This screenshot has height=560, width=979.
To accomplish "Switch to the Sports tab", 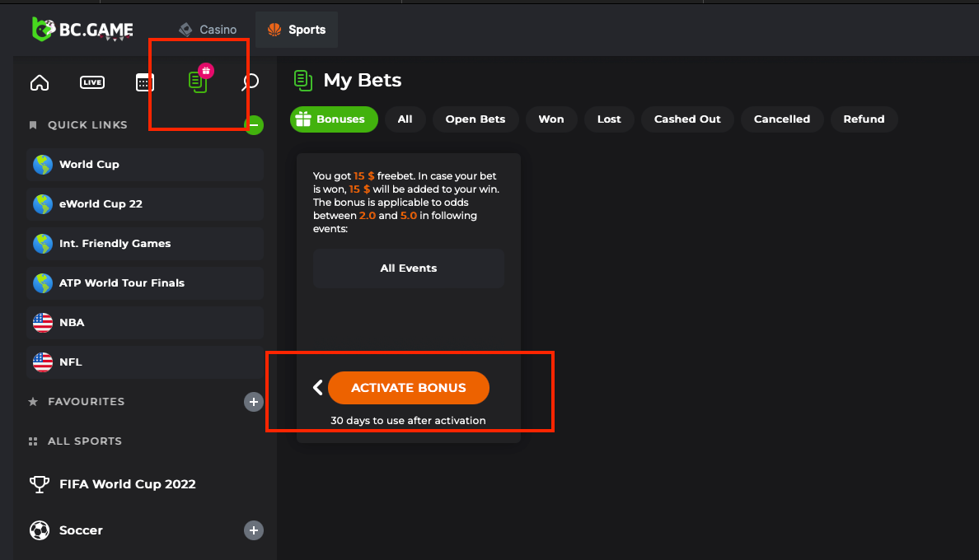I will (x=297, y=30).
